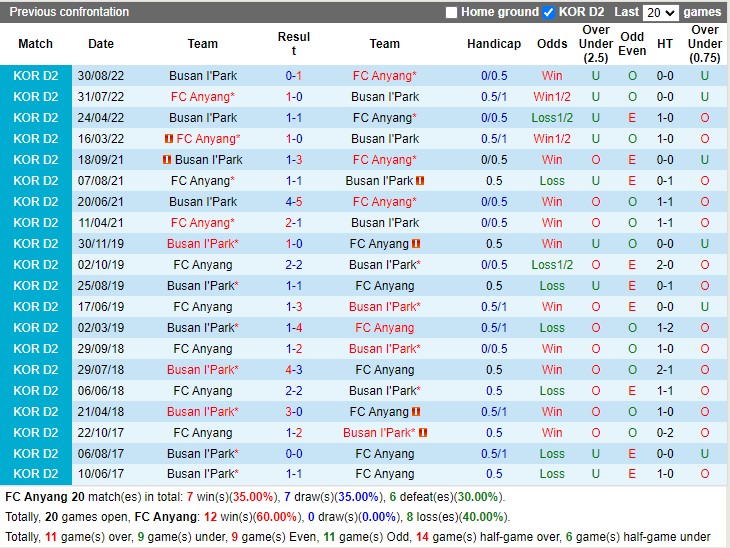730x548 pixels.
Task: Select the Over Under (0.75) column header
Action: (705, 44)
